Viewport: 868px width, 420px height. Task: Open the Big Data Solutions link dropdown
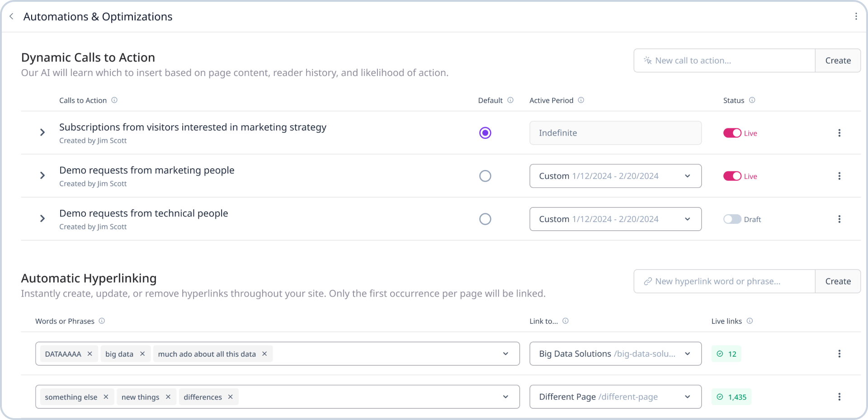click(615, 354)
